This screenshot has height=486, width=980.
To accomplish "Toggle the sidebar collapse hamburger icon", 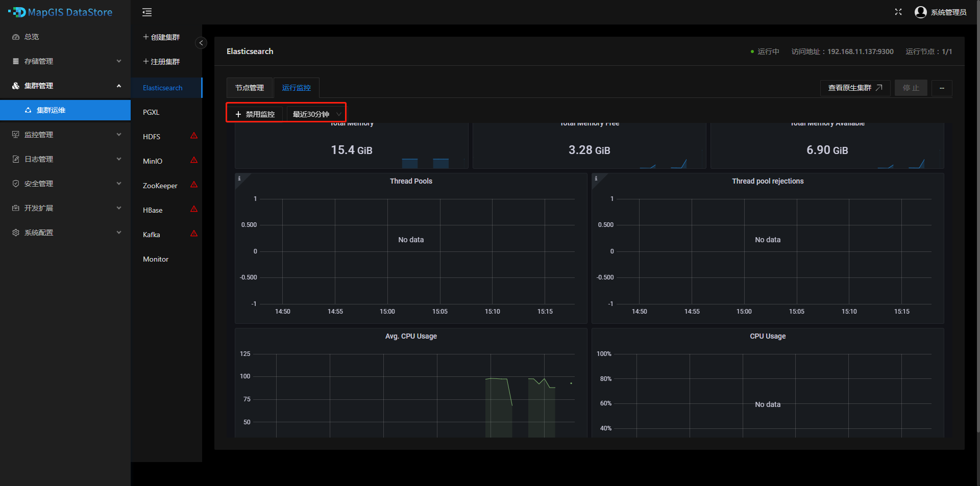I will point(147,12).
